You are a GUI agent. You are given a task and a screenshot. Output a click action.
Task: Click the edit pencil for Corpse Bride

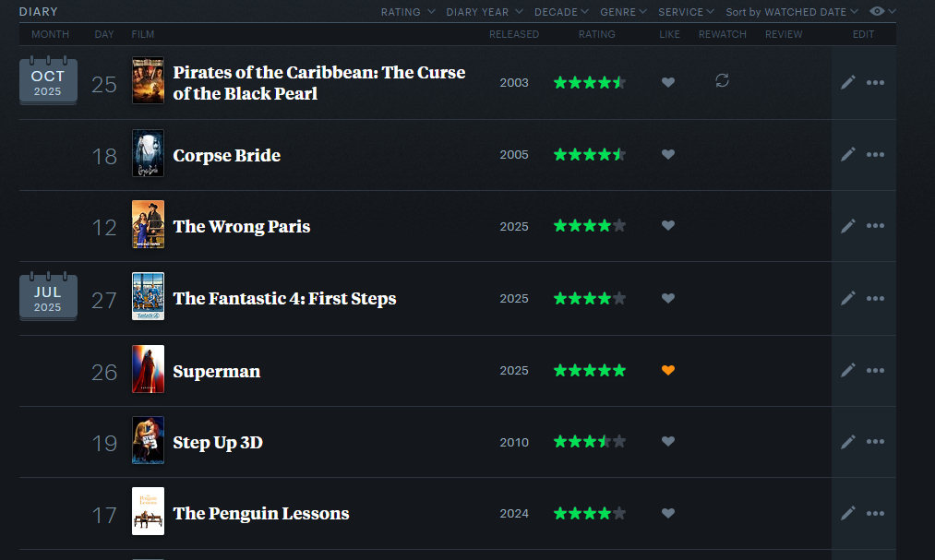[x=848, y=154]
